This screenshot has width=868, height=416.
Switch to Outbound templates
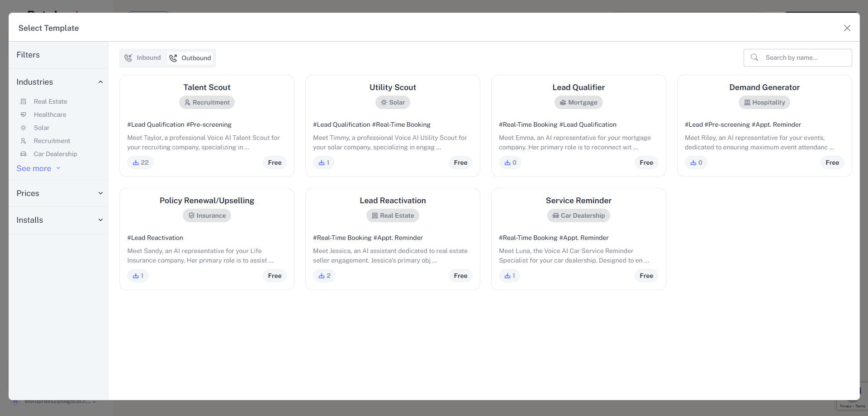pos(190,58)
